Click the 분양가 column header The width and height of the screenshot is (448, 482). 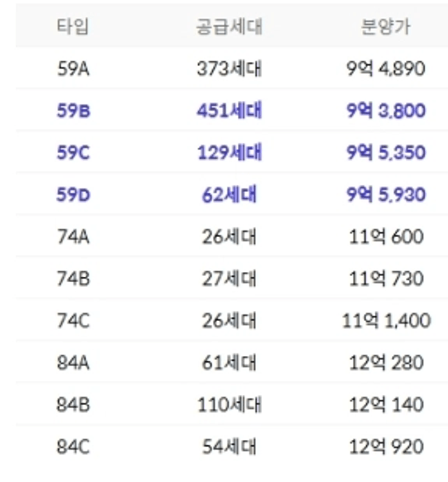[386, 27]
